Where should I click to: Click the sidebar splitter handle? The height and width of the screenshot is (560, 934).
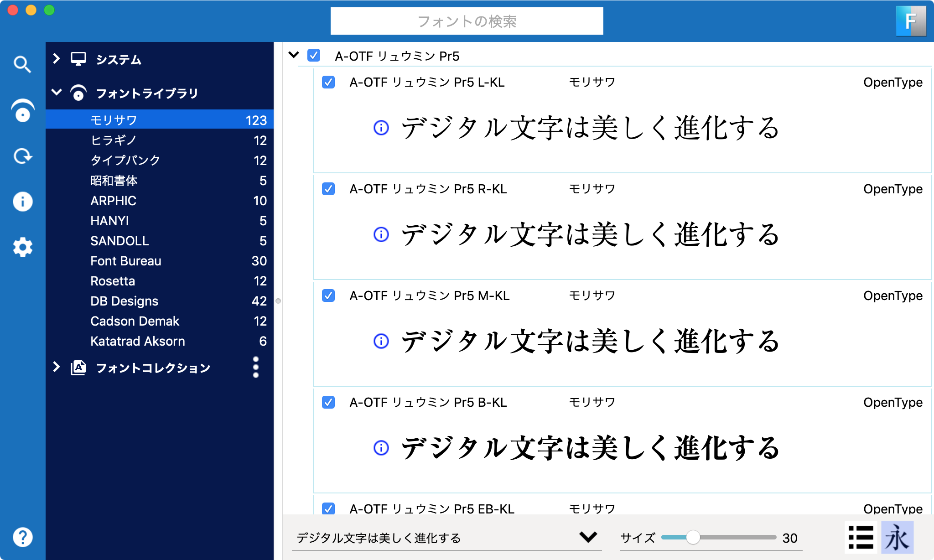click(278, 301)
